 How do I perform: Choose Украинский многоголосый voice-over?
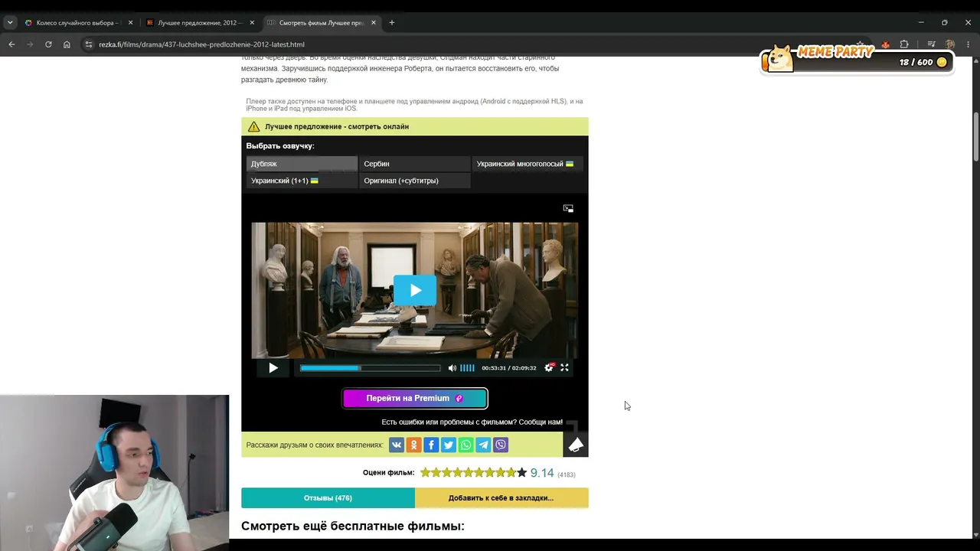(x=528, y=164)
